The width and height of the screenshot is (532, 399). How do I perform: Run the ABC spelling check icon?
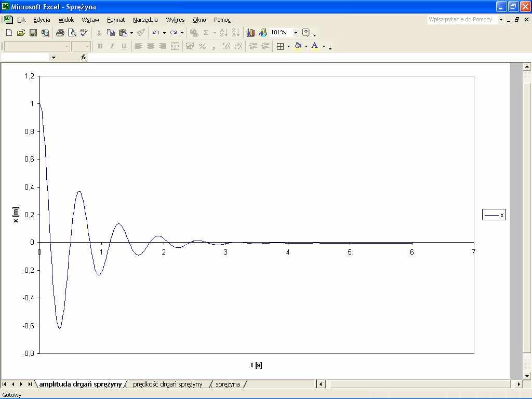click(84, 33)
